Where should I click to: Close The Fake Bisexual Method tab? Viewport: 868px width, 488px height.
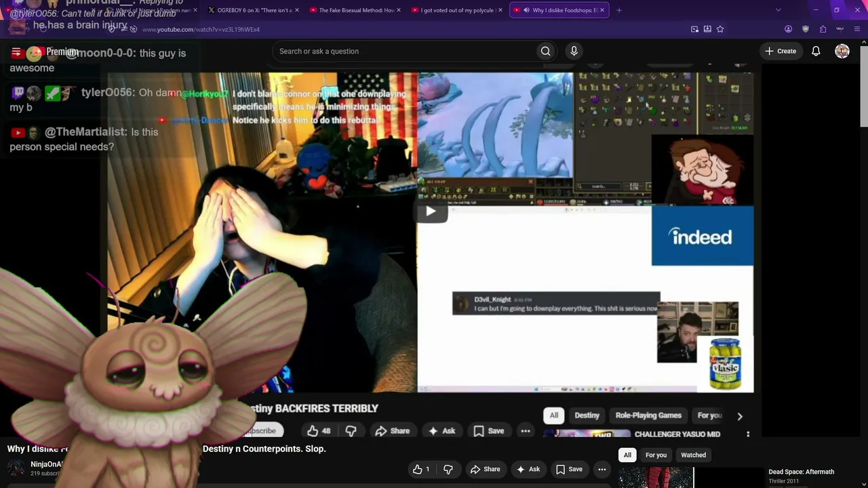(398, 10)
